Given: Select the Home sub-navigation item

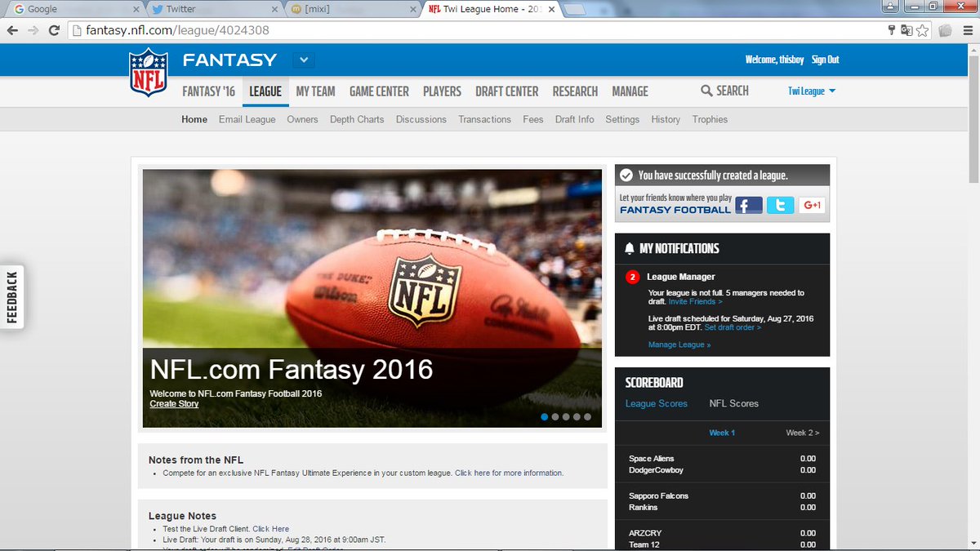Looking at the screenshot, I should pos(194,119).
